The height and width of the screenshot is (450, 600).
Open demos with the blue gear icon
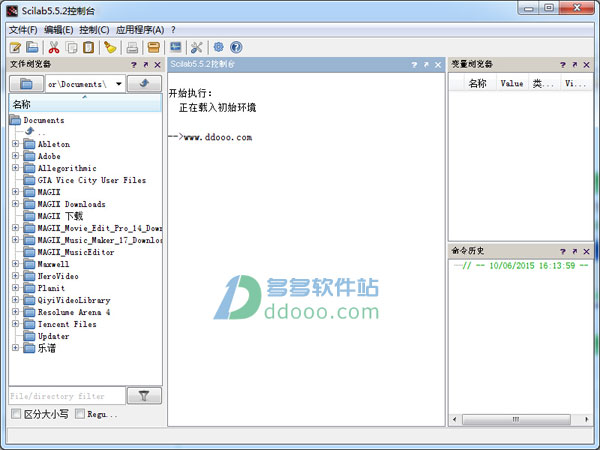(218, 47)
